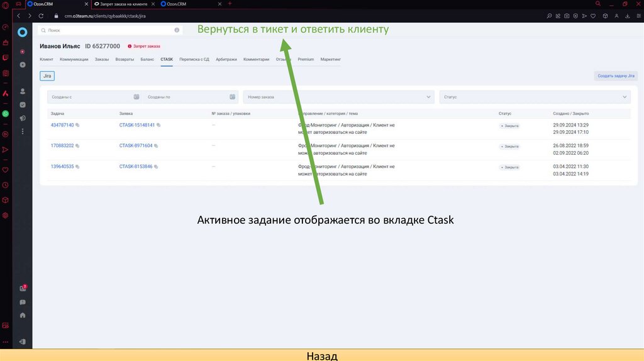Image resolution: width=644 pixels, height=361 pixels.
Task: Open WhatsApp in the Opera sidebar
Action: [5, 114]
